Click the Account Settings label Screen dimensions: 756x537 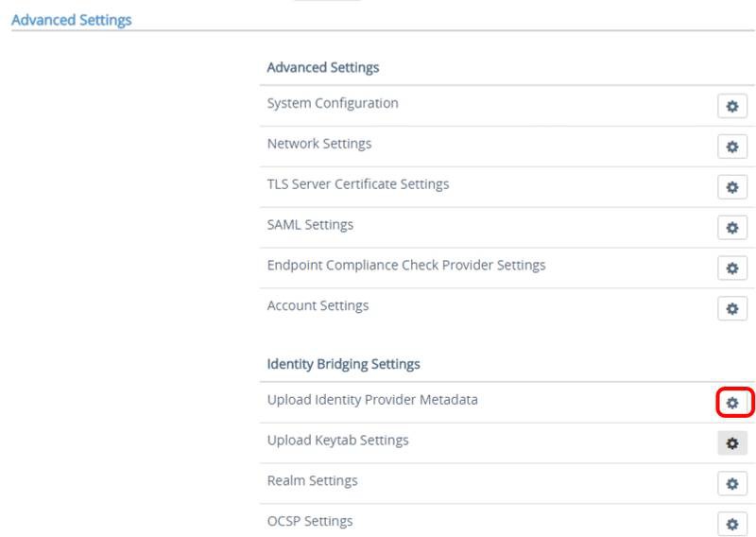(x=318, y=306)
